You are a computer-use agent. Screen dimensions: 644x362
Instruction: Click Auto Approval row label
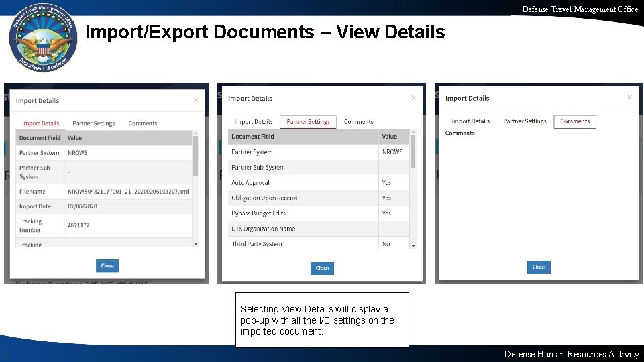pos(250,182)
